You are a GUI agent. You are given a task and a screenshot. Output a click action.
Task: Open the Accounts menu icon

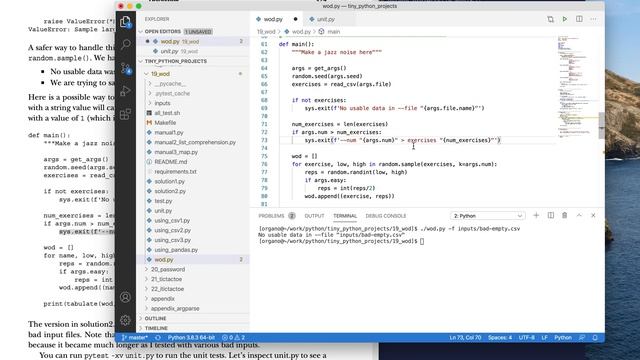pos(125,297)
